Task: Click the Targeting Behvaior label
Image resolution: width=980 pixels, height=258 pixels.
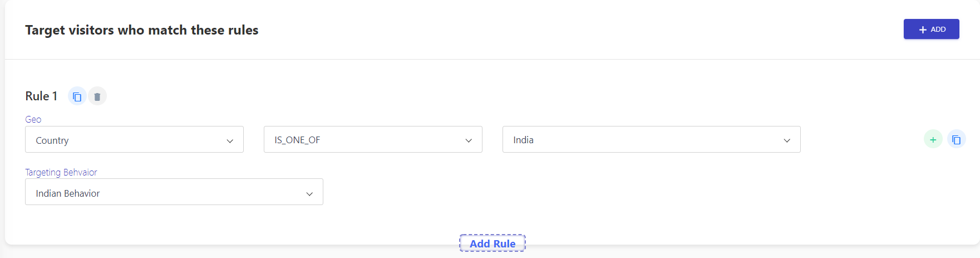Action: point(61,172)
